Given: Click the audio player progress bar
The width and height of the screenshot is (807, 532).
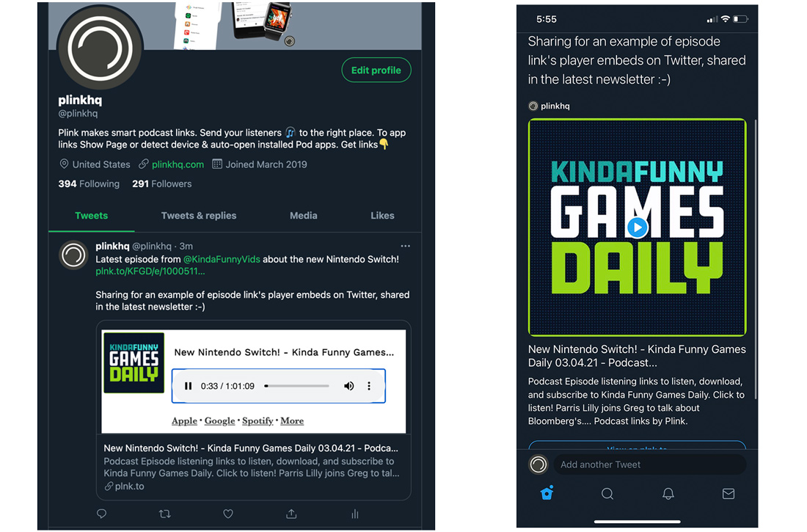Looking at the screenshot, I should tap(297, 386).
